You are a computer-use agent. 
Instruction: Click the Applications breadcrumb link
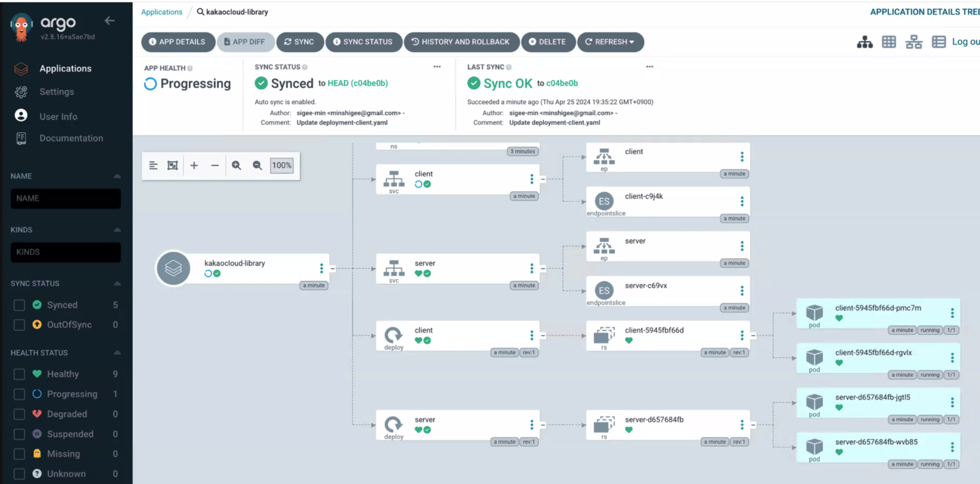click(x=161, y=12)
